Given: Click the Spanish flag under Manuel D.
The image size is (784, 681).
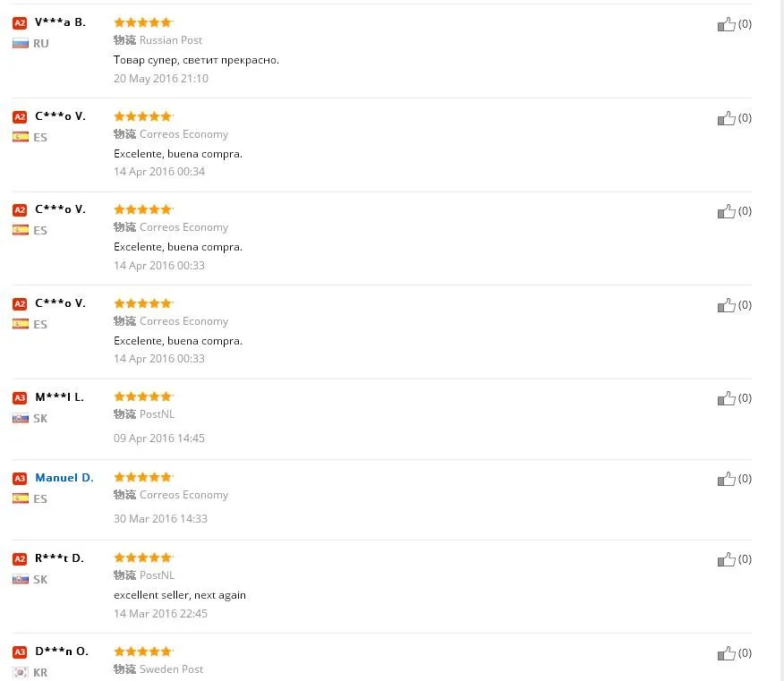Looking at the screenshot, I should tap(21, 498).
